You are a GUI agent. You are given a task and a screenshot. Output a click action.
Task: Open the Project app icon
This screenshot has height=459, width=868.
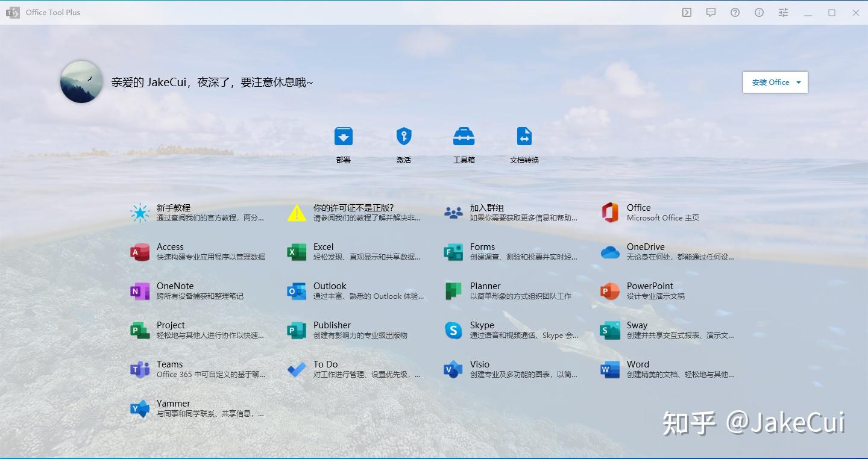tap(140, 330)
